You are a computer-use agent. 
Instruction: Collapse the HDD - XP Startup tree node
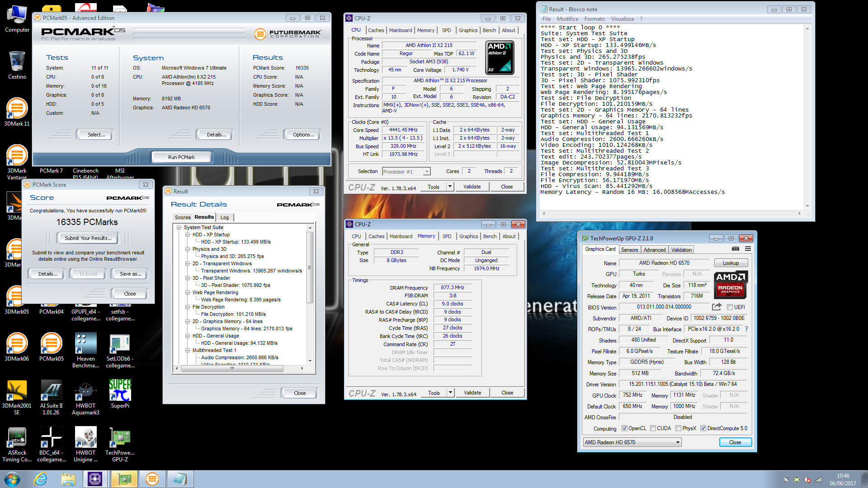click(188, 235)
